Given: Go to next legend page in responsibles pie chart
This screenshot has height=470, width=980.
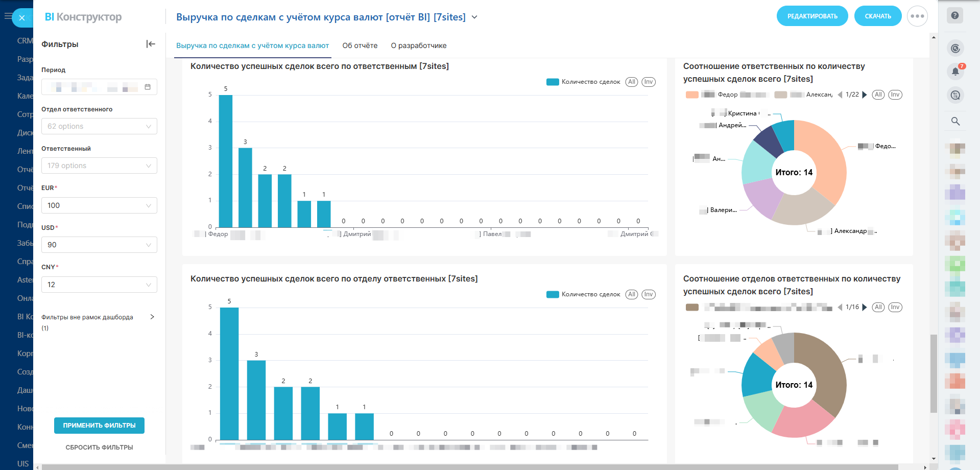Looking at the screenshot, I should (x=865, y=95).
